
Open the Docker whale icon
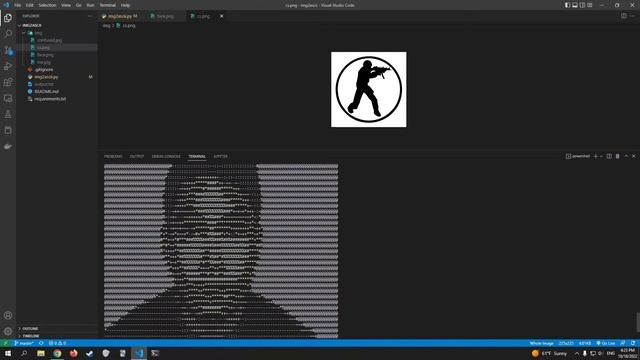[x=8, y=147]
